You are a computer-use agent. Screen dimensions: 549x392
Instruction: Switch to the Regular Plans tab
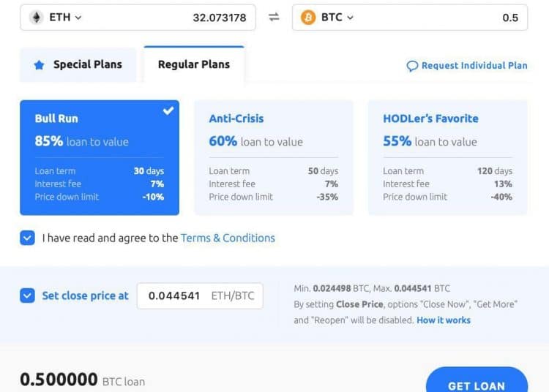coord(194,64)
